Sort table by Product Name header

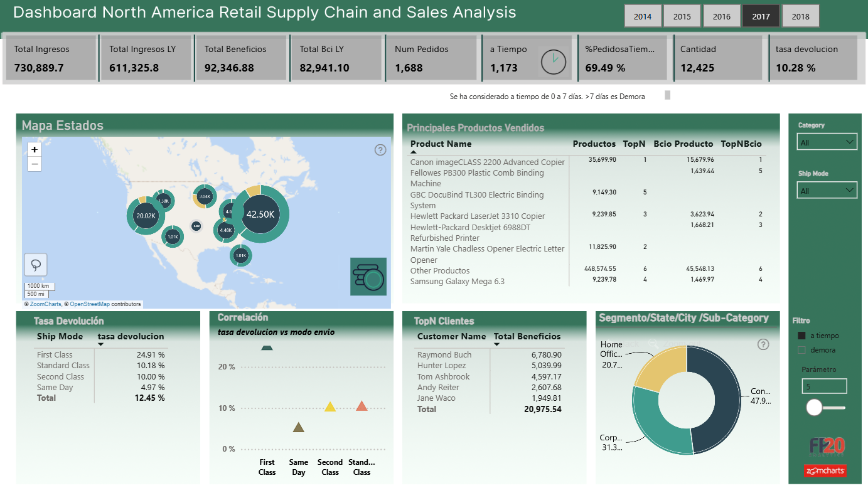point(441,144)
